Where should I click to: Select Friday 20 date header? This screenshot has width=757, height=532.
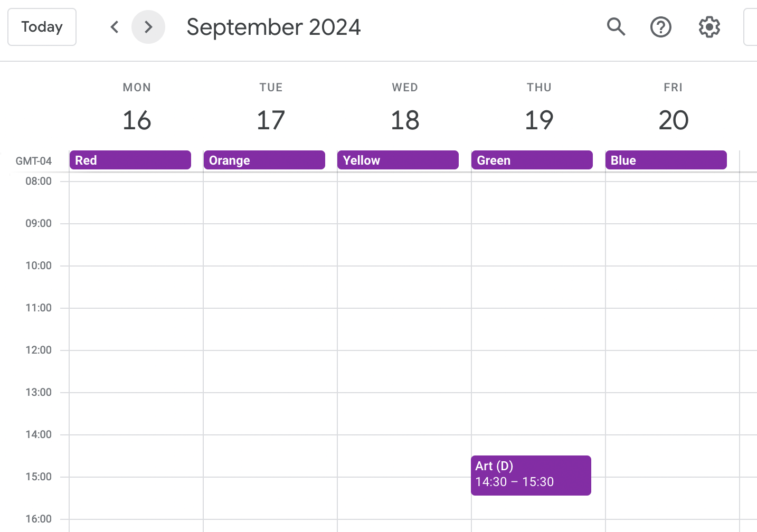pyautogui.click(x=673, y=120)
